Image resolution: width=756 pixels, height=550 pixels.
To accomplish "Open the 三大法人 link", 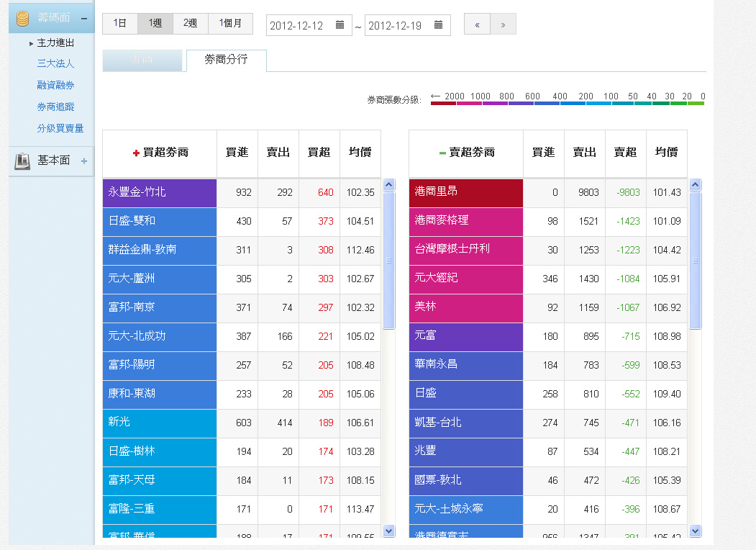I will [x=55, y=63].
